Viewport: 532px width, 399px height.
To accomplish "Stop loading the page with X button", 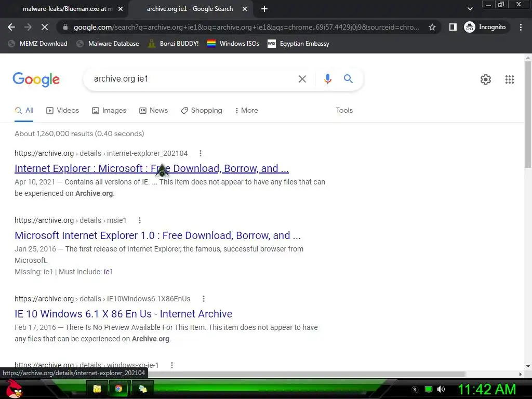I will pyautogui.click(x=45, y=27).
